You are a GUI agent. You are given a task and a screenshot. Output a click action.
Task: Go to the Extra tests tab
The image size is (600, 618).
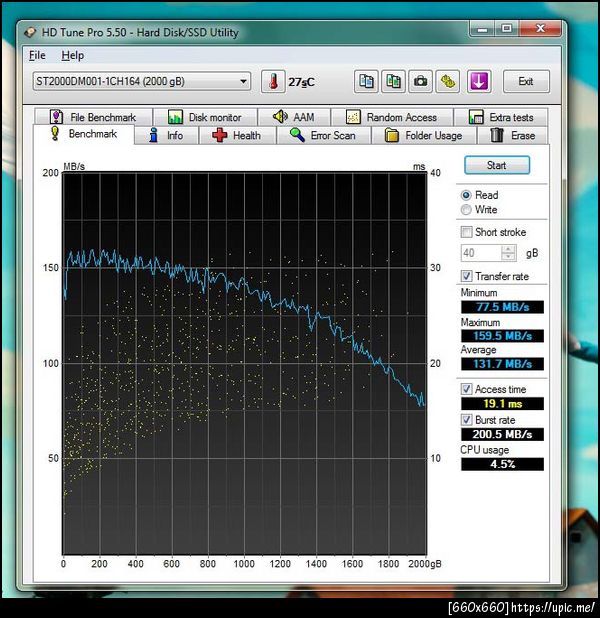coord(501,117)
